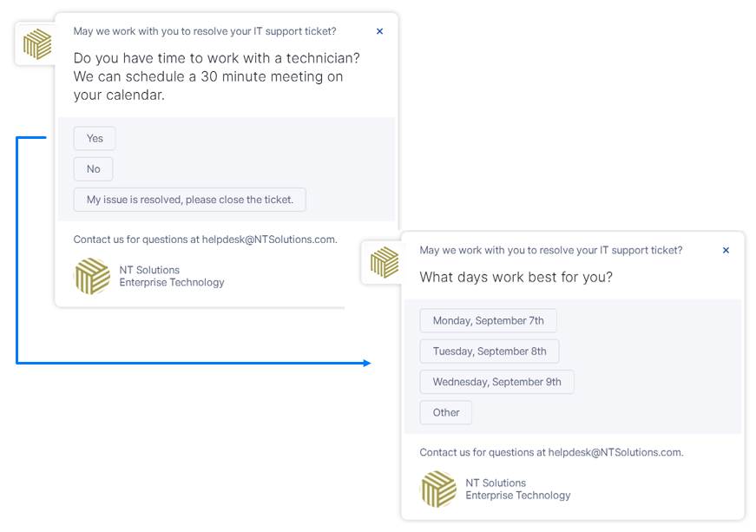
Task: Answer Yes to working with a technician
Action: [x=95, y=139]
